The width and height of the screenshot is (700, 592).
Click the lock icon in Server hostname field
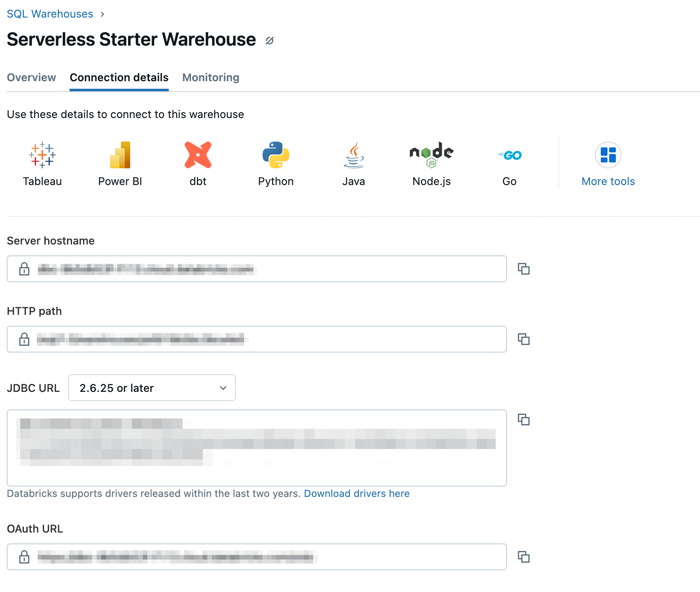point(24,269)
